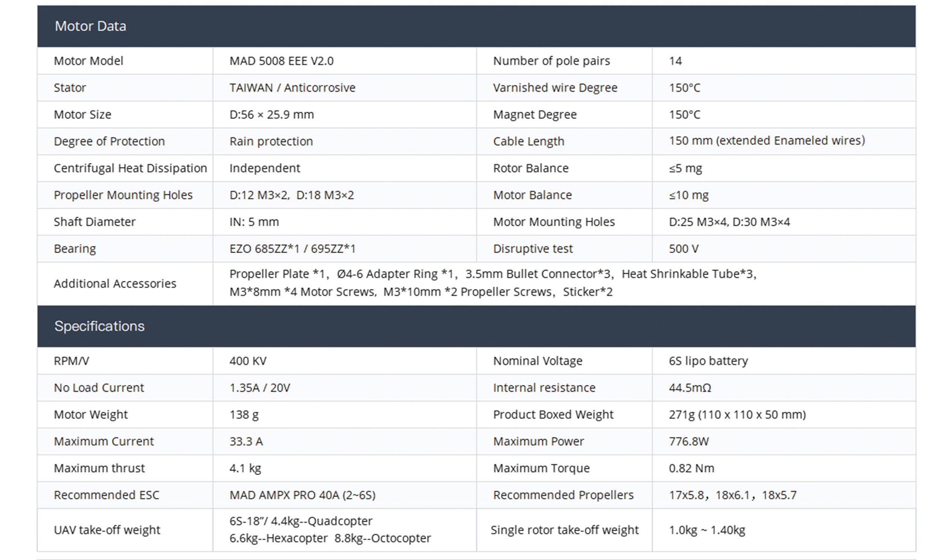Click the Motor Data section header
This screenshot has width=941, height=560.
coord(91,26)
